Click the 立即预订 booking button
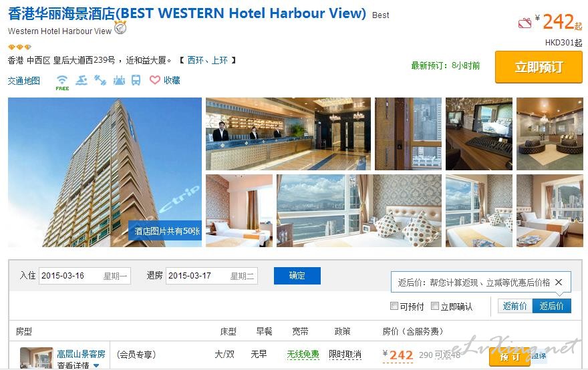Viewport: 588px width, 370px height. click(x=539, y=67)
